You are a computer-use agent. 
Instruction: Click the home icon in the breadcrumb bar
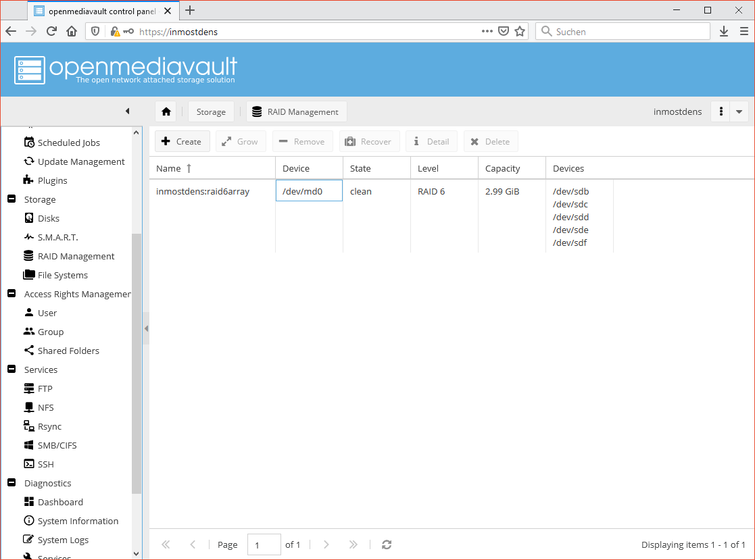click(166, 111)
